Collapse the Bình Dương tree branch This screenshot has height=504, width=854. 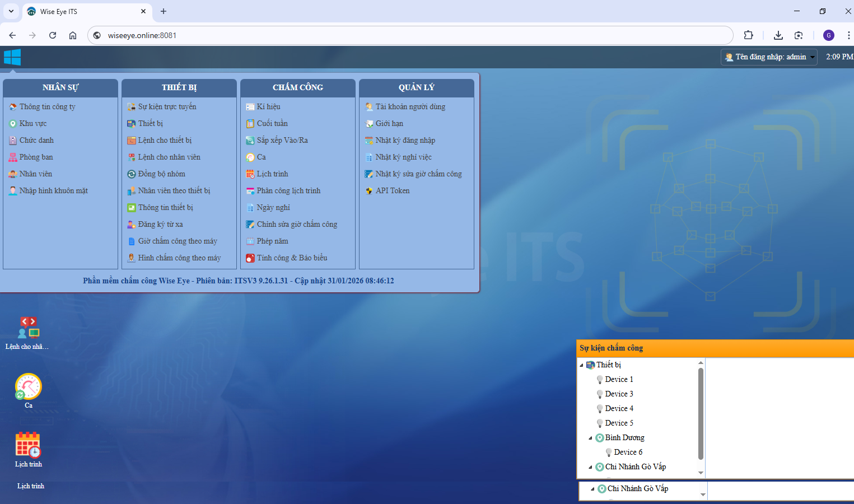[x=590, y=438]
